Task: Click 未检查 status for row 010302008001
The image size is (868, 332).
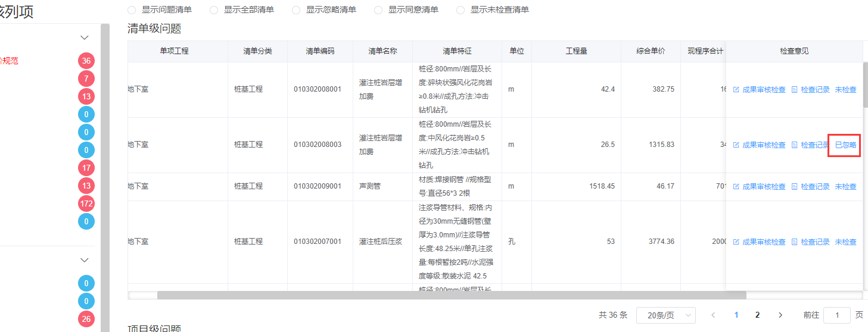Action: pyautogui.click(x=845, y=90)
